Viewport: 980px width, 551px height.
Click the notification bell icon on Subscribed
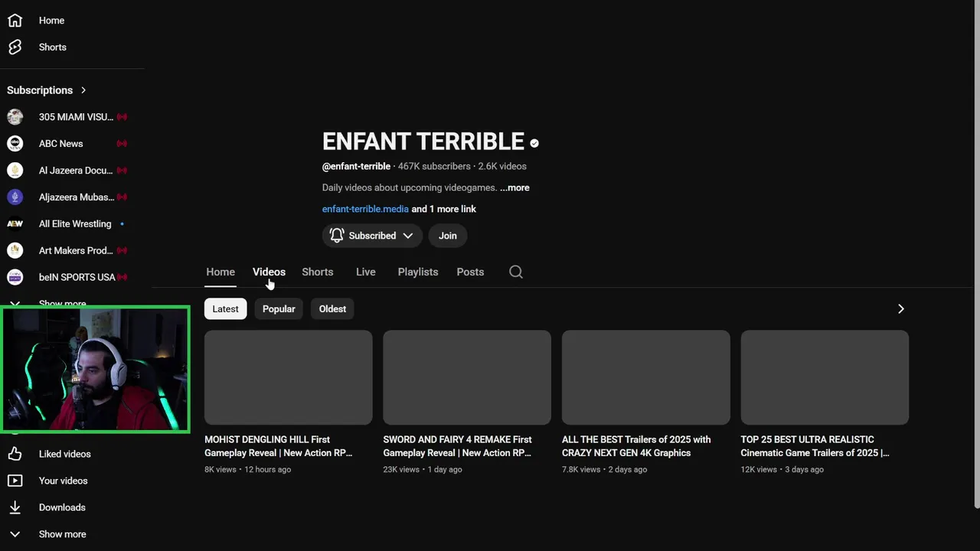pyautogui.click(x=337, y=236)
